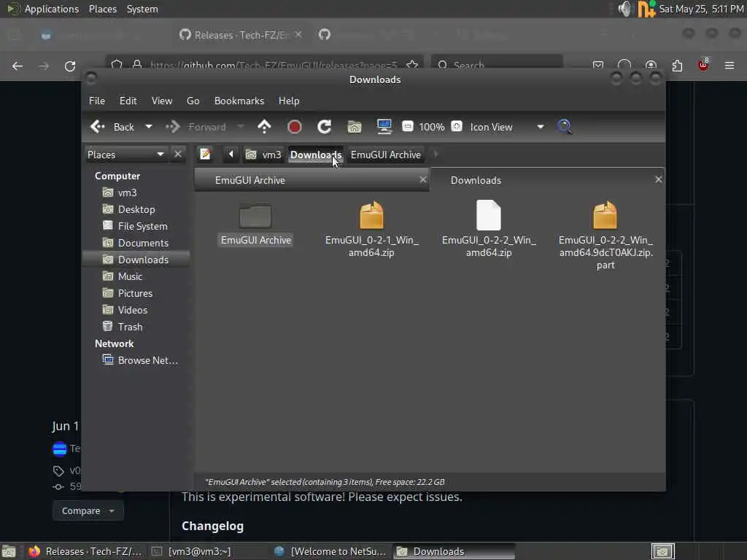Click the Downloads path bar button
The image size is (747, 560).
pyautogui.click(x=316, y=155)
